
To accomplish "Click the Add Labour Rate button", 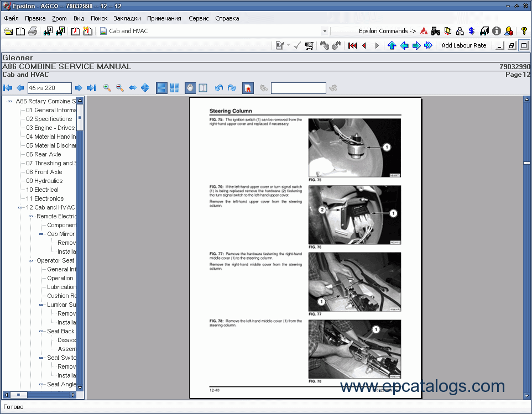I will tap(463, 45).
